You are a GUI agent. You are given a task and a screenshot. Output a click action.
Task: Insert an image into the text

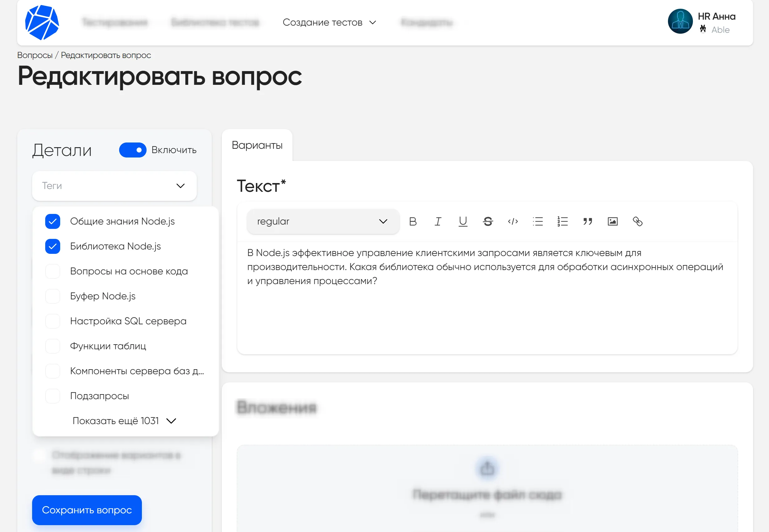pyautogui.click(x=613, y=221)
